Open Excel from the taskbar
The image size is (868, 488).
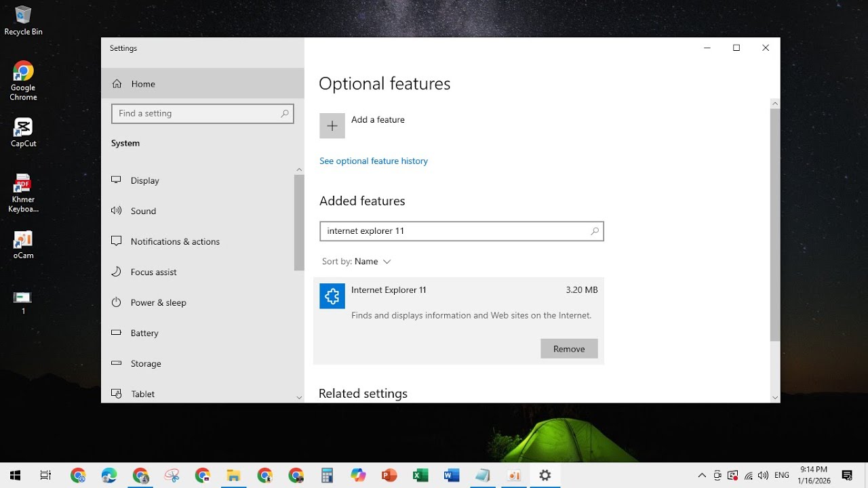pos(420,475)
